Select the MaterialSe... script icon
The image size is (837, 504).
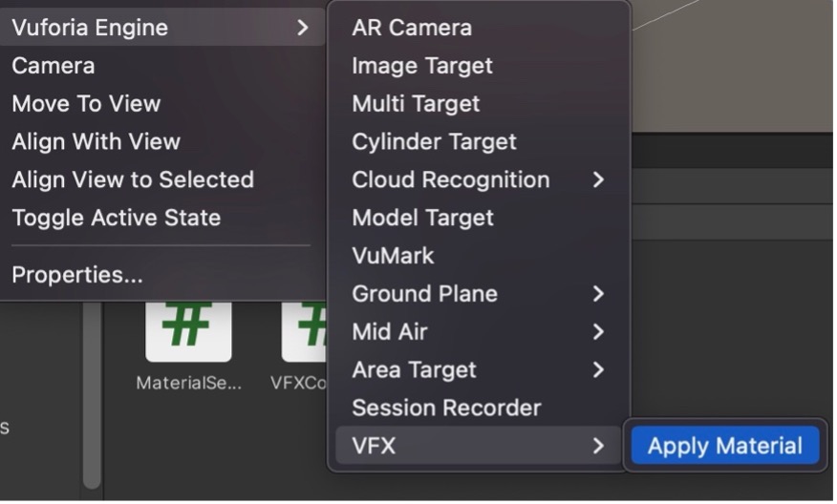click(x=189, y=332)
